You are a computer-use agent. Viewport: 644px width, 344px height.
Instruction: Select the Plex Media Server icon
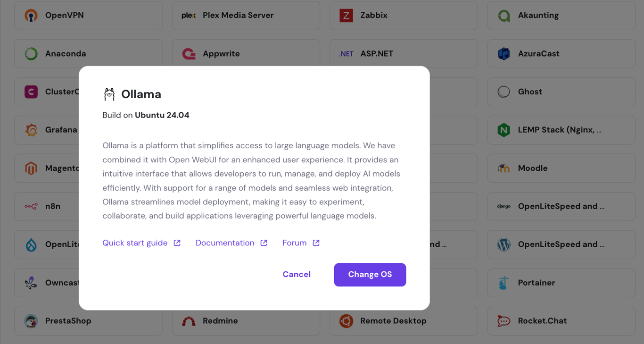(188, 15)
